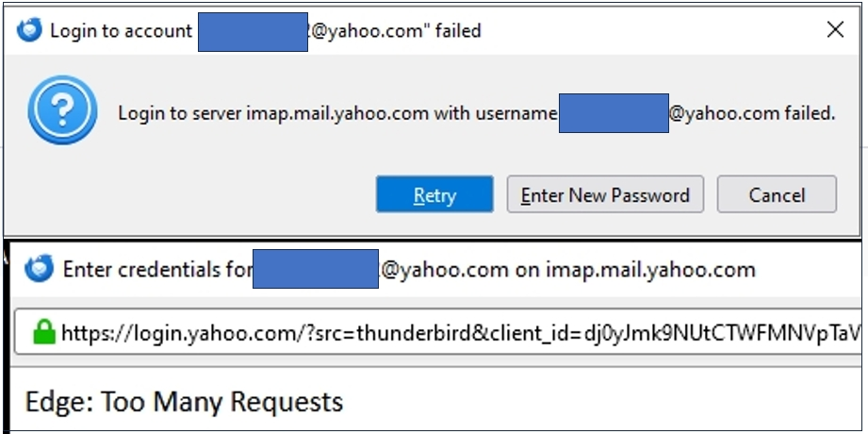Choose Enter New Password

[605, 195]
